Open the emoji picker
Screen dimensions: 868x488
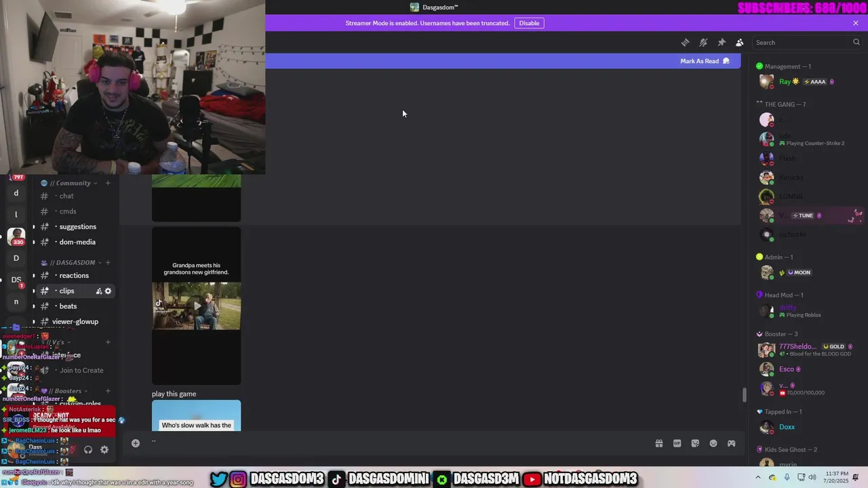click(x=713, y=443)
